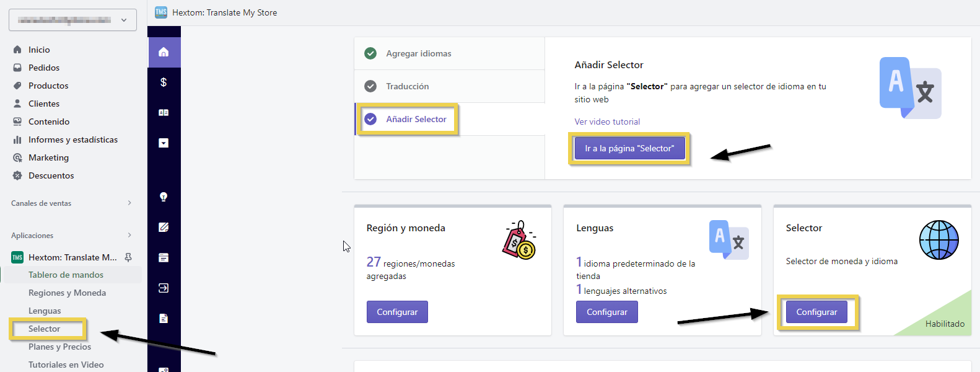The height and width of the screenshot is (372, 980).
Task: Click the arrow-in-box icon in dark sidebar
Action: (x=164, y=288)
